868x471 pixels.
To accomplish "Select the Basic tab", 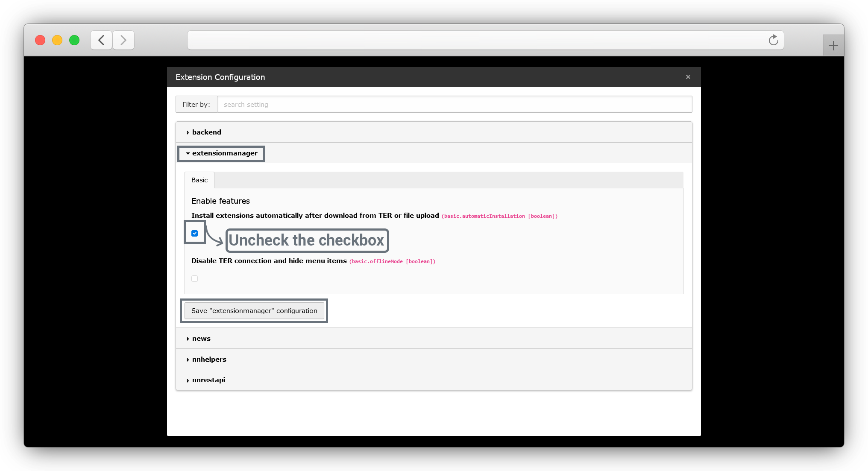I will [199, 180].
